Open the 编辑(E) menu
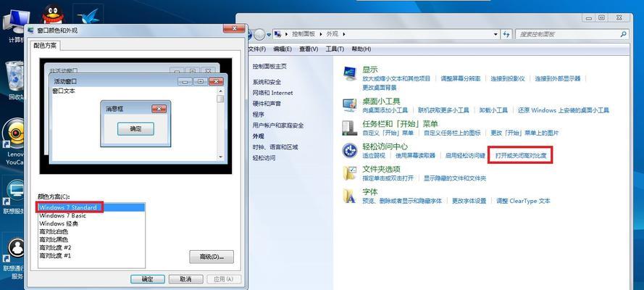 click(283, 49)
